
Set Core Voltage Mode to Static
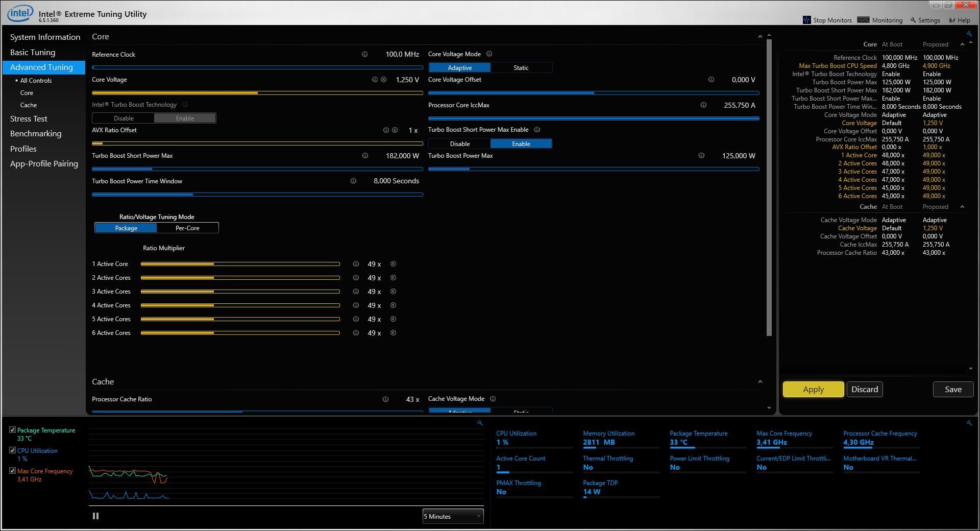521,67
